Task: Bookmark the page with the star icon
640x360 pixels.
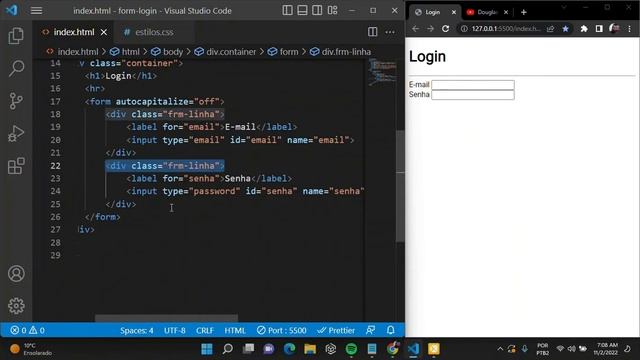Action: pos(565,29)
